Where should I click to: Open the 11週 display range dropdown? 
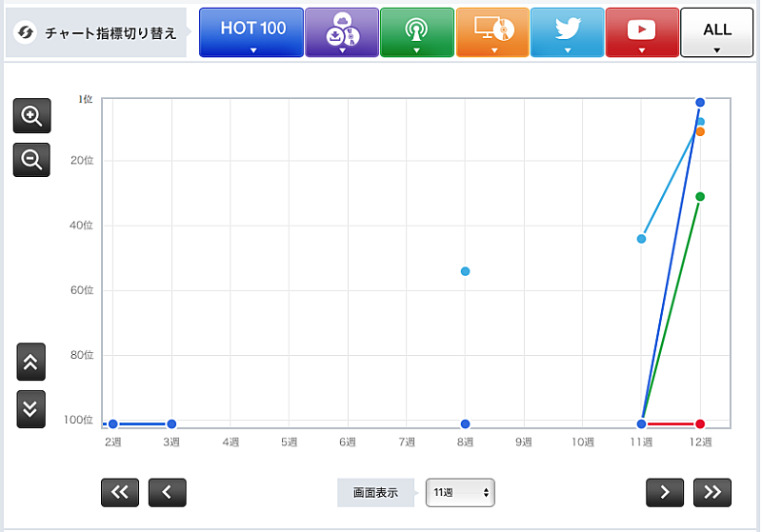point(460,493)
